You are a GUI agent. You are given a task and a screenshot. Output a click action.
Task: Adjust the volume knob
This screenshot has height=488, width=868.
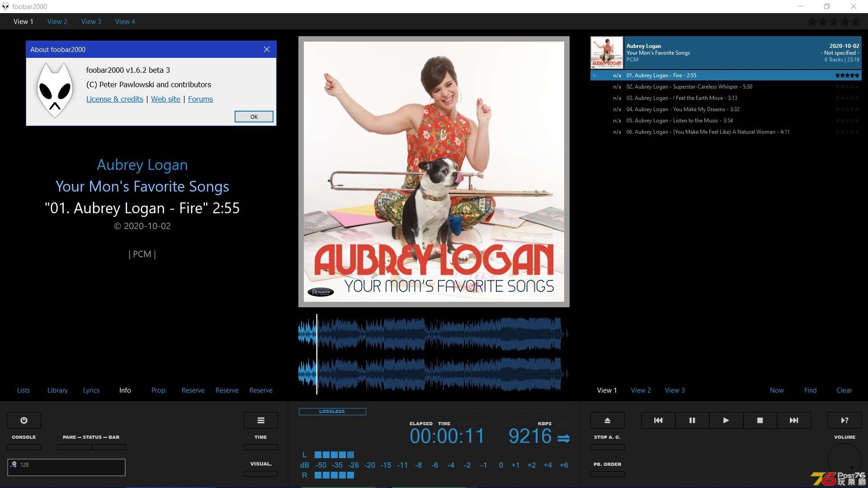pyautogui.click(x=844, y=460)
